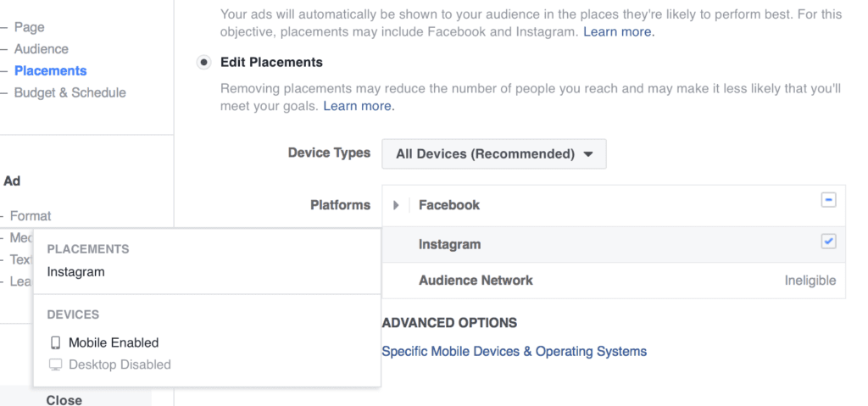Screen dimensions: 868x406
Task: Go to Page section in sidebar
Action: point(30,27)
